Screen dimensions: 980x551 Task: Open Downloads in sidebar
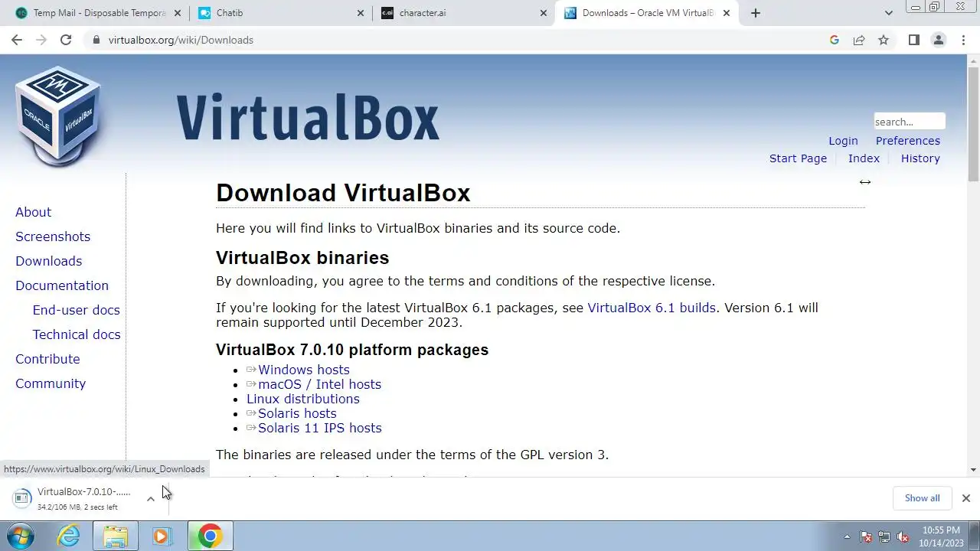[x=48, y=261]
